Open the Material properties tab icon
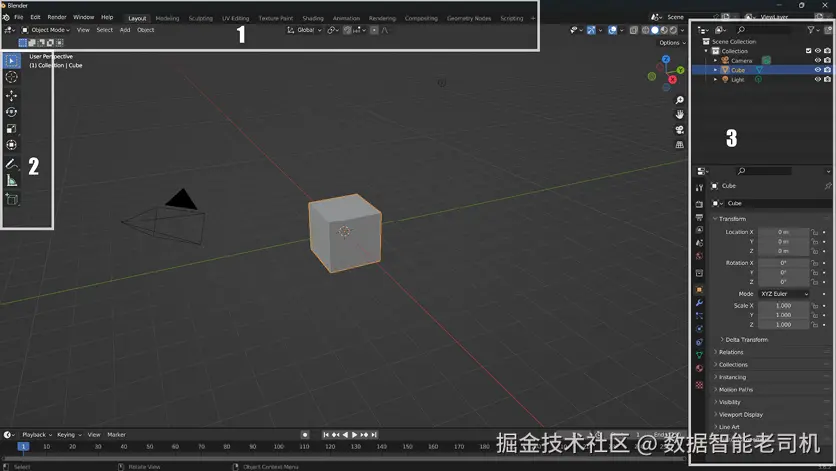 700,368
